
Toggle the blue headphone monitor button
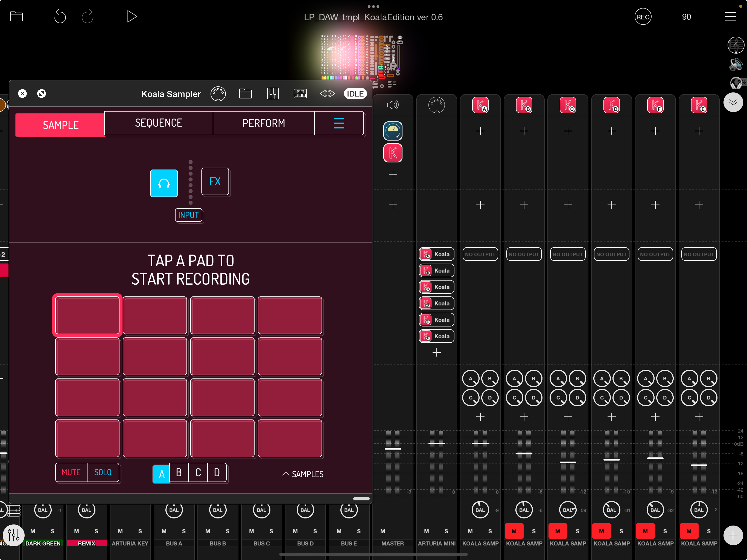click(164, 183)
